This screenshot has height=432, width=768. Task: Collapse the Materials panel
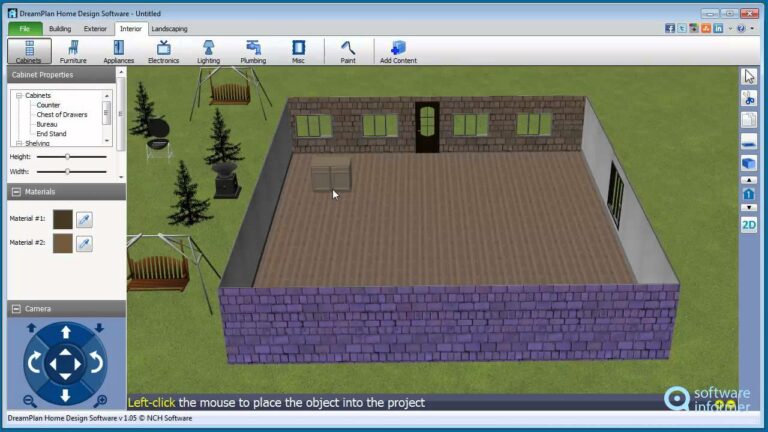(16, 192)
